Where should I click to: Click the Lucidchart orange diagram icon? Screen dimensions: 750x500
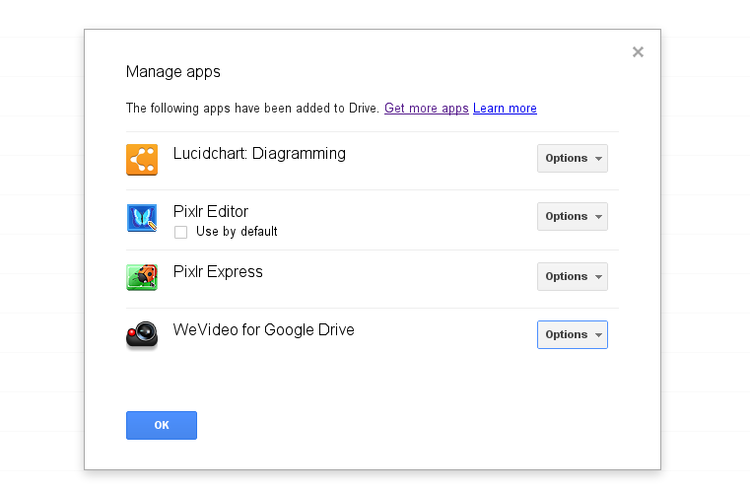coord(141,160)
